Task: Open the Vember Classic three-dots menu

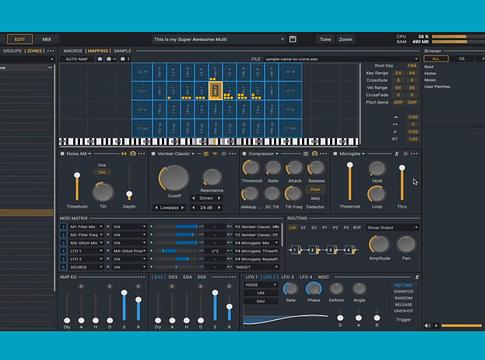Action: (232, 154)
